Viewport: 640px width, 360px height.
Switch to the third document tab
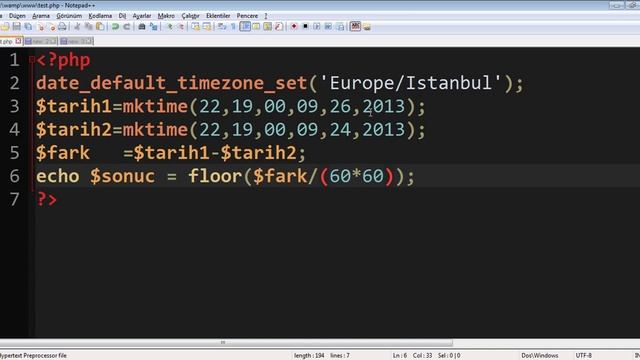(x=76, y=41)
